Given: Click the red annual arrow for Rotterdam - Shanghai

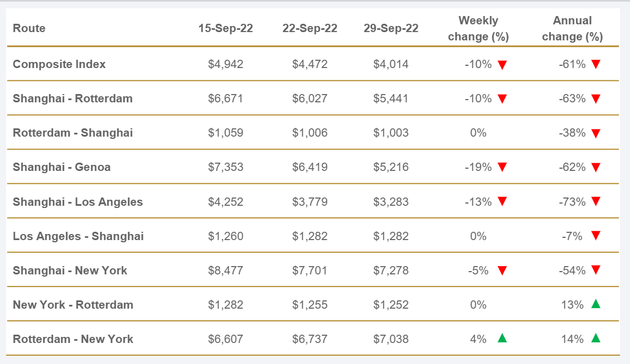Looking at the screenshot, I should tap(596, 133).
